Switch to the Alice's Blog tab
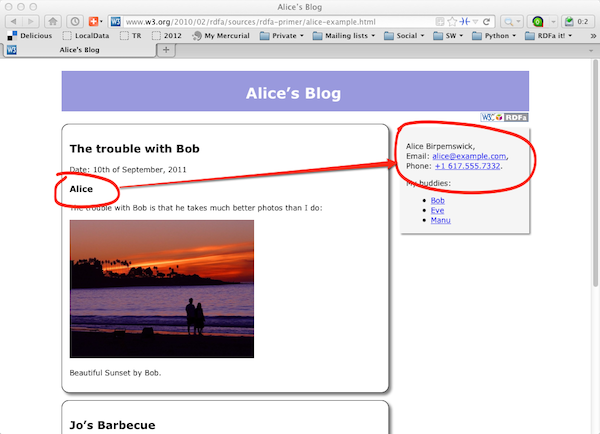This screenshot has height=434, width=600. coord(80,49)
